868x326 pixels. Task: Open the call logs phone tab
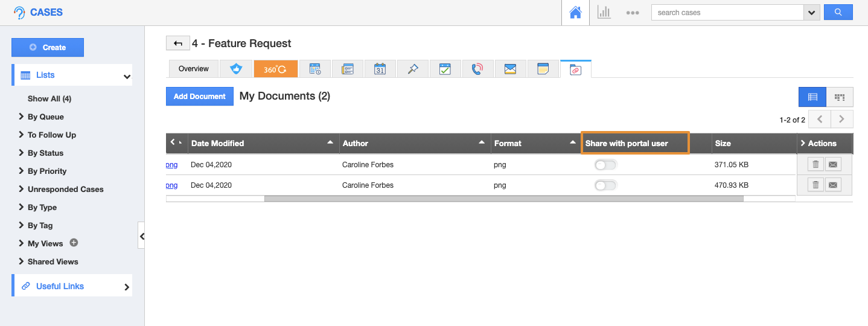tap(477, 69)
